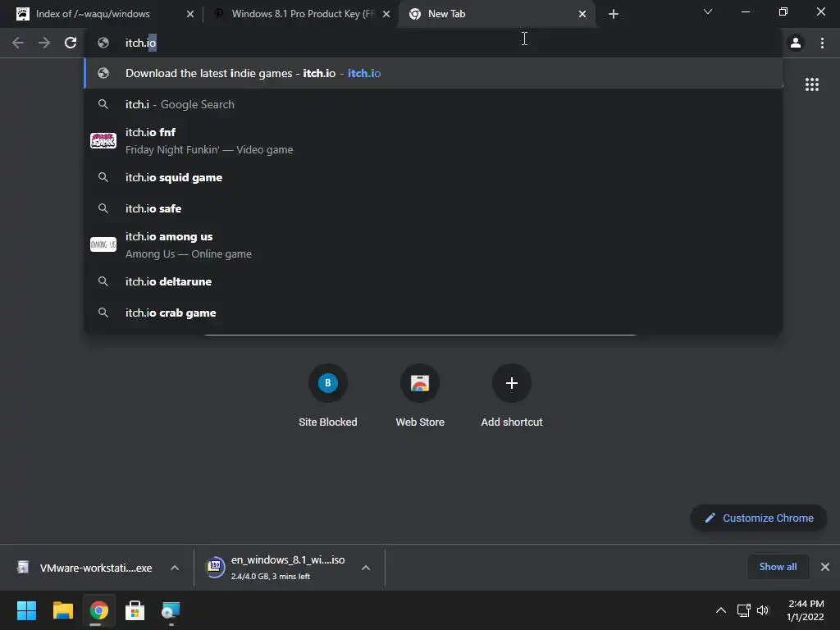Choose the itch.io crab game suggestion
This screenshot has width=840, height=630.
[433, 313]
